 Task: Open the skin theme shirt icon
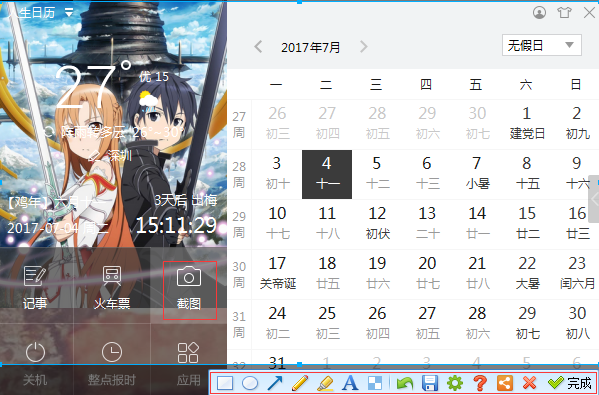pos(564,13)
